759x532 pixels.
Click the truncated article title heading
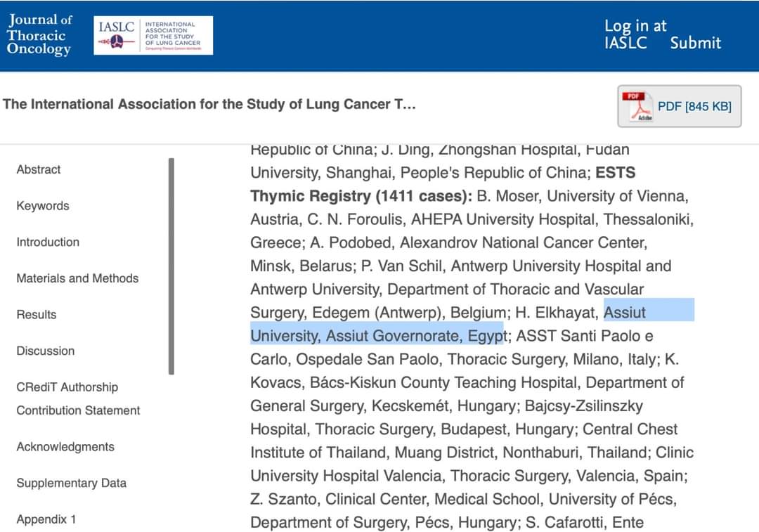(209, 105)
